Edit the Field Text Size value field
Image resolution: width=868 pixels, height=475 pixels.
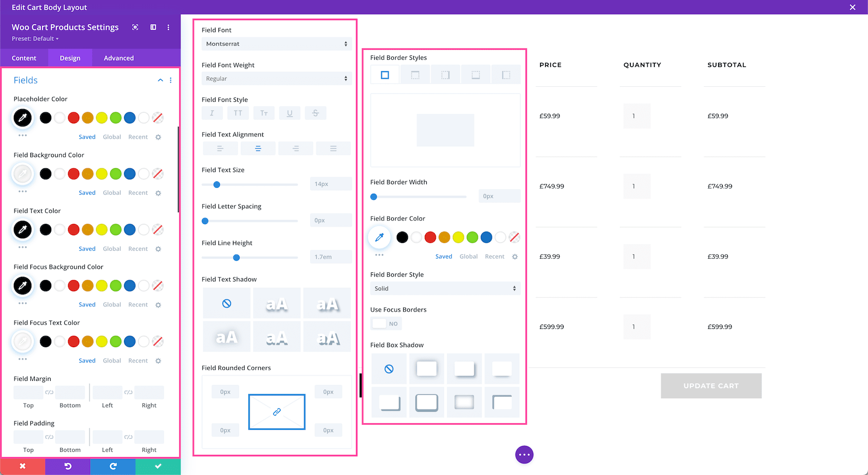click(330, 183)
